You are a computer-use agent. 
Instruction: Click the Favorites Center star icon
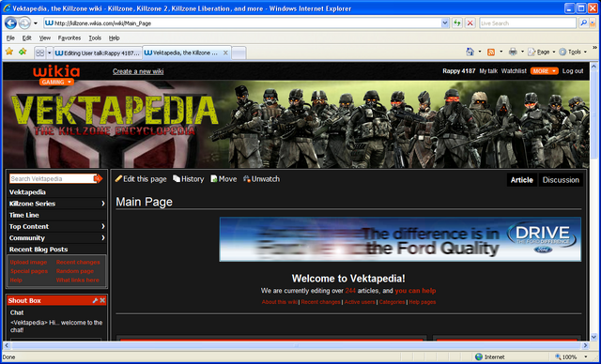pyautogui.click(x=9, y=52)
